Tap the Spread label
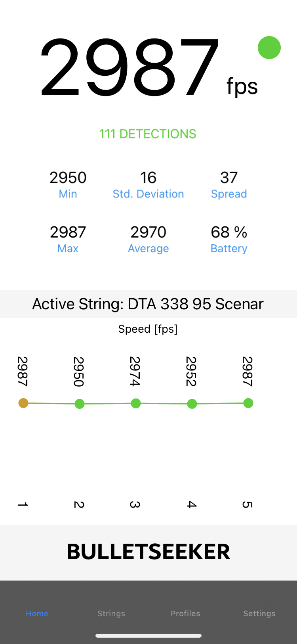Image resolution: width=297 pixels, height=644 pixels. [229, 194]
